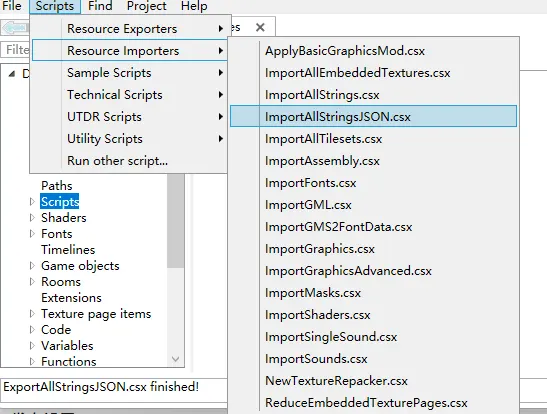Open the Find menu
This screenshot has height=414, width=547.
pyautogui.click(x=100, y=6)
